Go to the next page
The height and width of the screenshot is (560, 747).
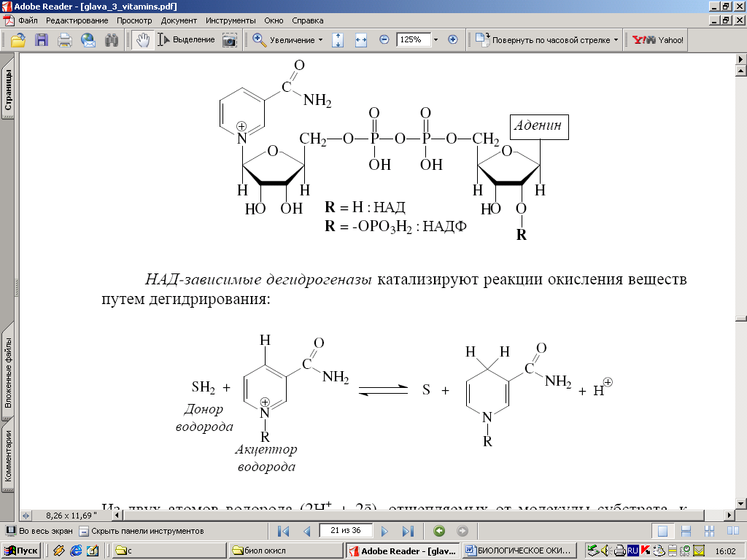tap(384, 531)
